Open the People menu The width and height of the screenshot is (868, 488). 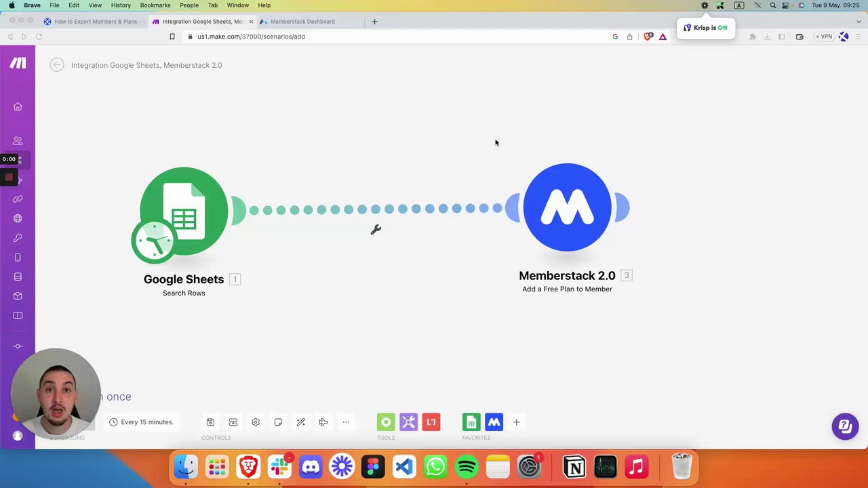click(189, 5)
